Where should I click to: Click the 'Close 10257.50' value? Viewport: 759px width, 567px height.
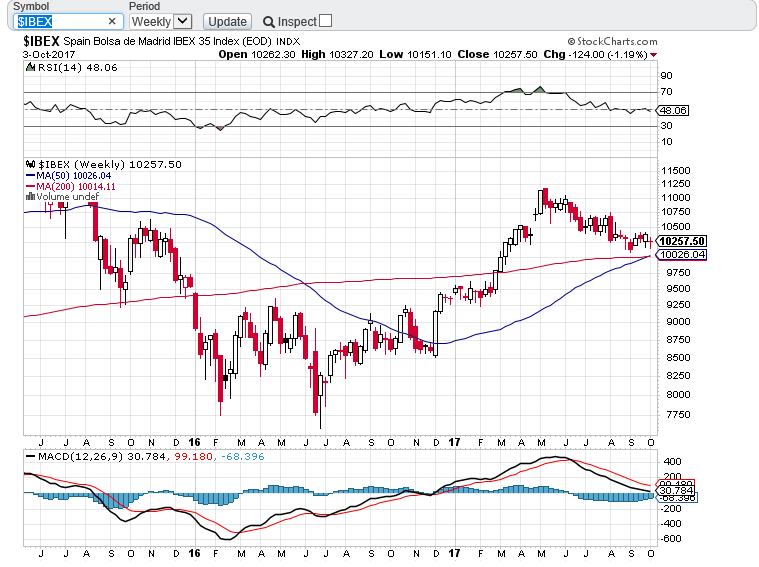pos(497,54)
